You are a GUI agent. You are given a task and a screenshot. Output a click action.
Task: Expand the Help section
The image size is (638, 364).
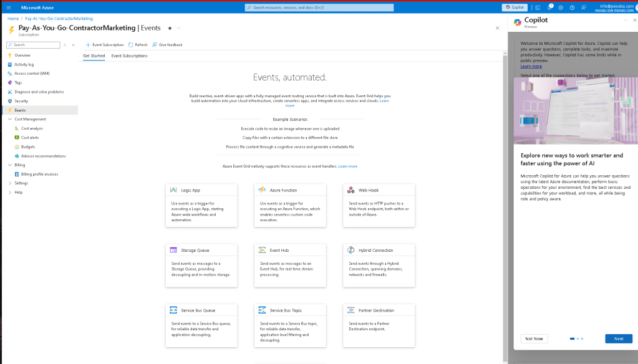10,193
